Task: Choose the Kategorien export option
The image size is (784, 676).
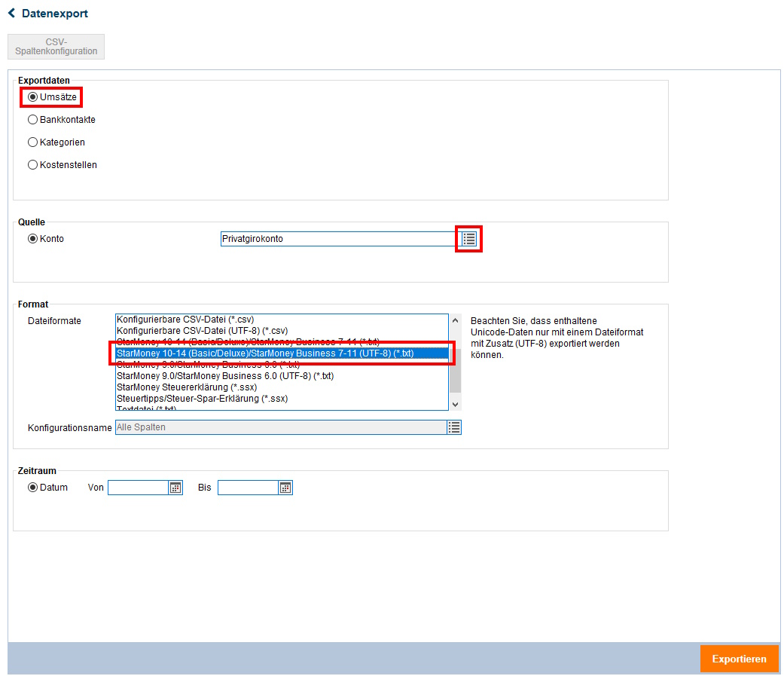Action: coord(32,142)
